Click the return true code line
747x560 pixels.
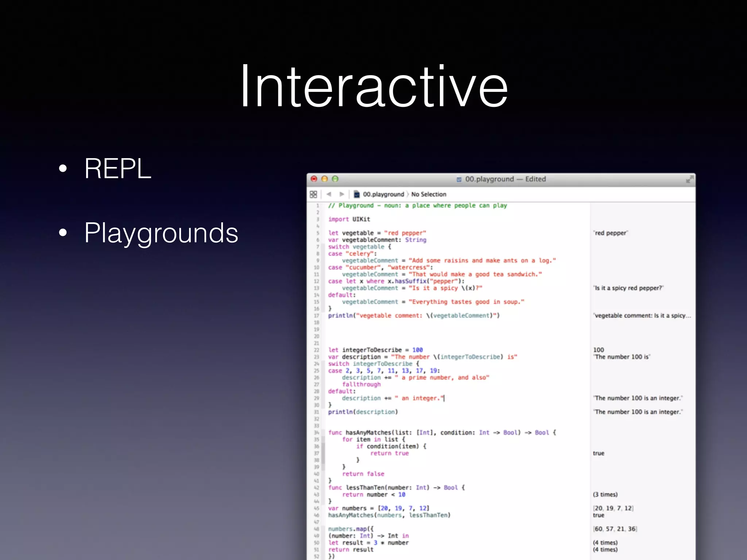point(390,453)
